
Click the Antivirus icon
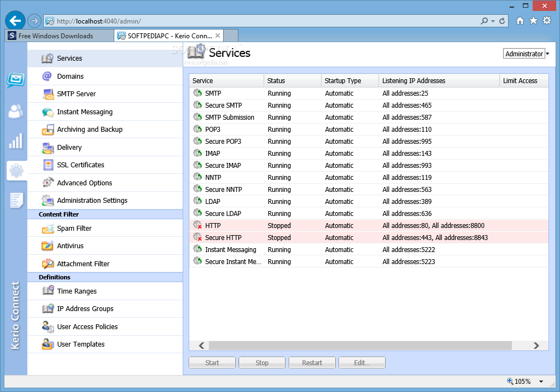[x=48, y=245]
